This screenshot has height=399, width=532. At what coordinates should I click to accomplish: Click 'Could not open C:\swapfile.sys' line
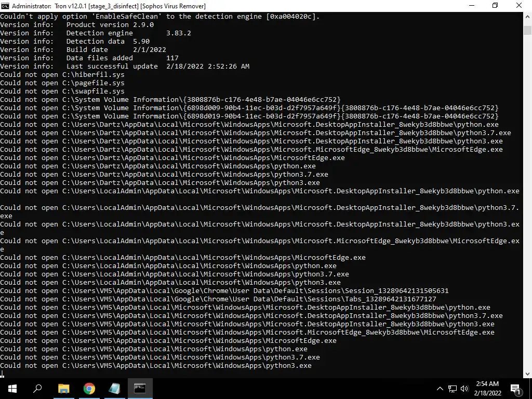62,91
